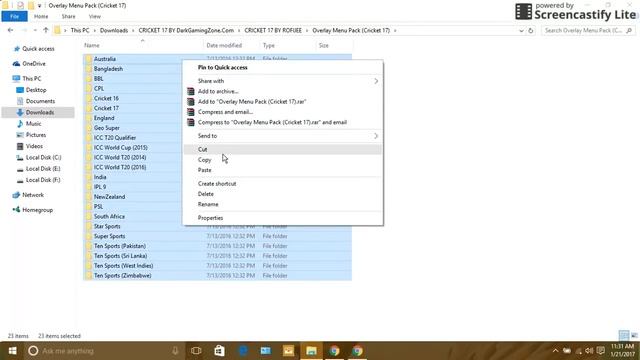Open Pictures in navigation pane
Screen dimensions: 640x360
[36, 135]
